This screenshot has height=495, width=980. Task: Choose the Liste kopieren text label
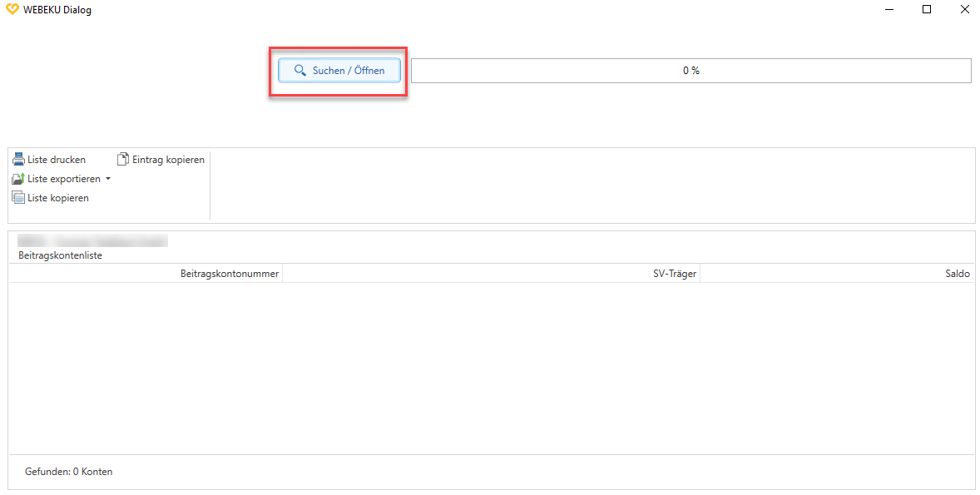tap(58, 198)
